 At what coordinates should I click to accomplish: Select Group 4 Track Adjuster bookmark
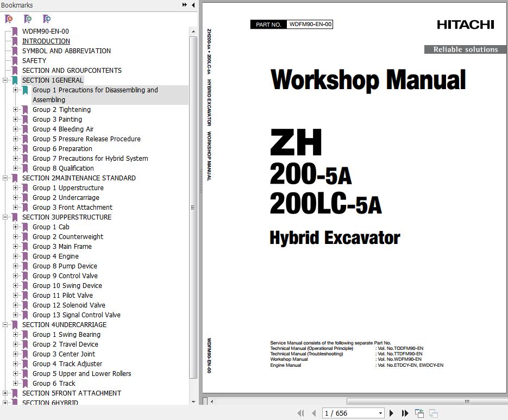[x=67, y=364]
